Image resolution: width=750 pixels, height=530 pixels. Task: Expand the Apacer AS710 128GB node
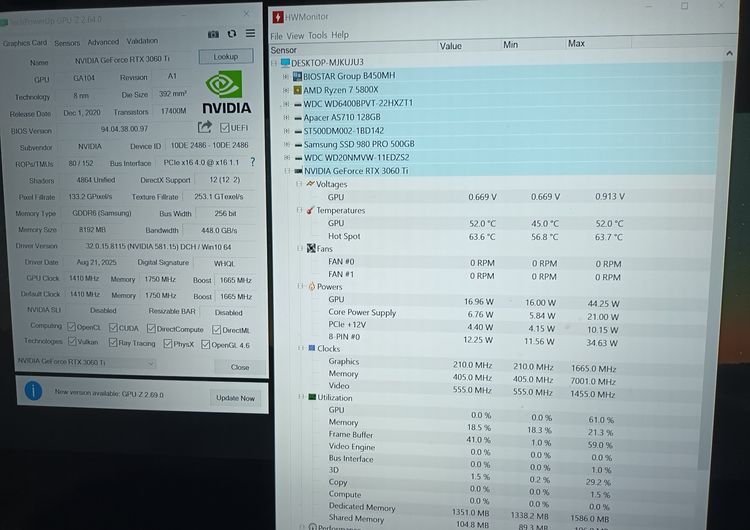pyautogui.click(x=287, y=117)
